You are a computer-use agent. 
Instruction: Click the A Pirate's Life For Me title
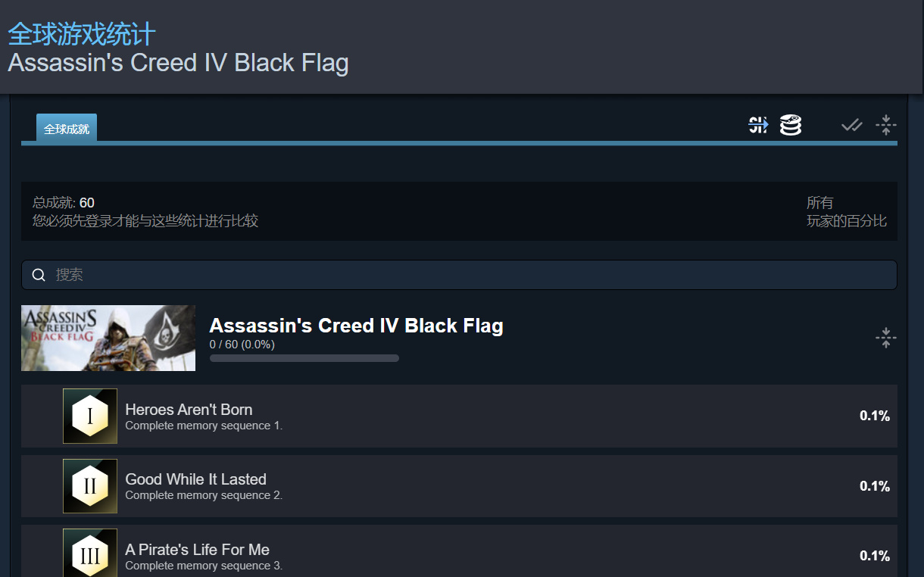197,550
